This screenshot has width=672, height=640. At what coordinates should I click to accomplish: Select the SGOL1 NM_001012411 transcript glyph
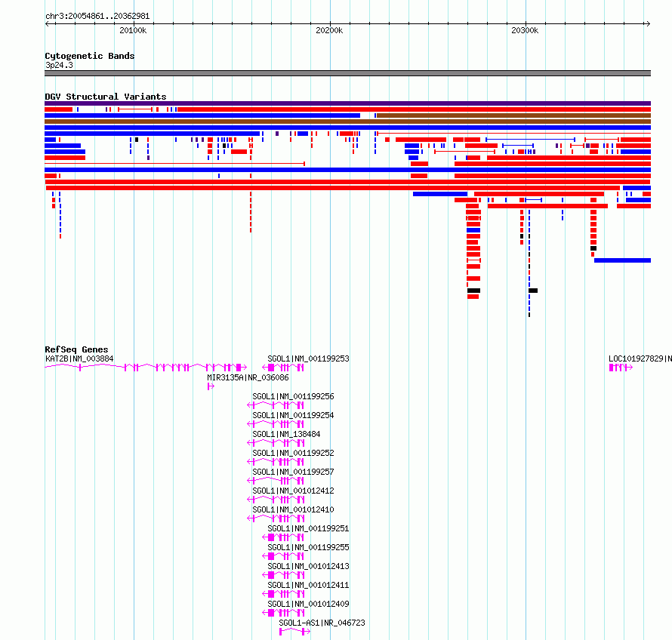pos(283,594)
